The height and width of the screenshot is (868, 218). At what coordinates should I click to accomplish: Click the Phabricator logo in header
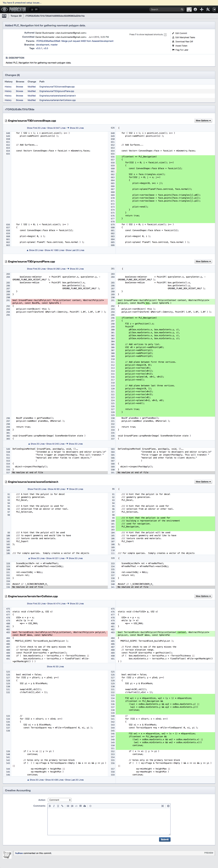point(14,9)
